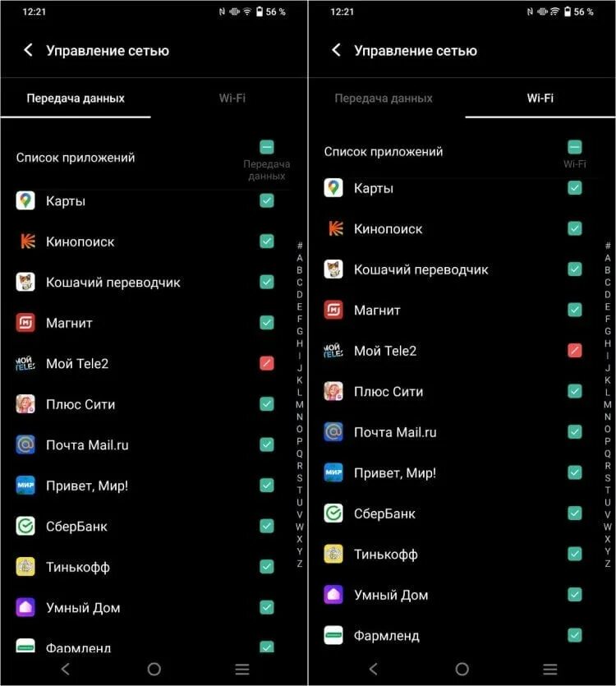
Task: Switch to Wi-Fi tab in left screen
Action: pos(232,98)
